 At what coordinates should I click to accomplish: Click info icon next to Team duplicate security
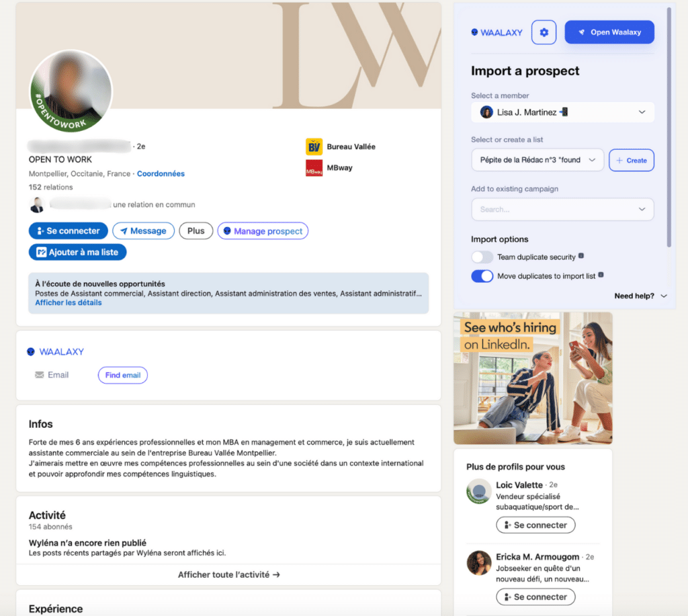(x=581, y=256)
